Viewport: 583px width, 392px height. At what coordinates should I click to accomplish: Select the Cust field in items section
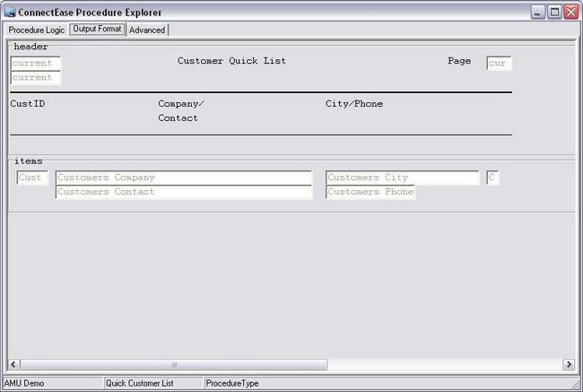pos(32,178)
